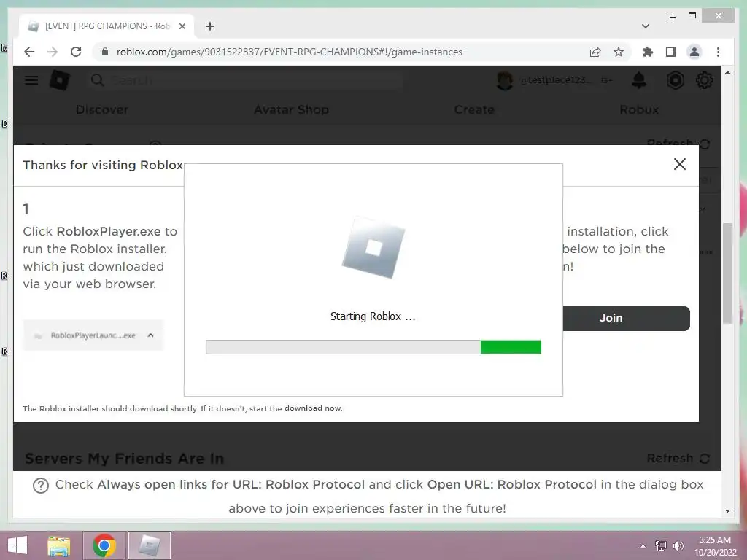Open the Chrome extensions puzzle icon
Viewport: 747px width, 560px height.
pos(648,52)
